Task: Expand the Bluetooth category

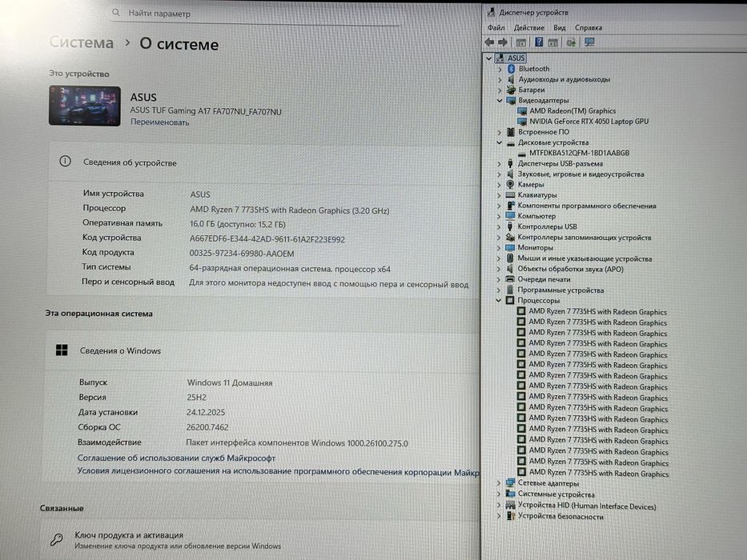Action: click(500, 69)
